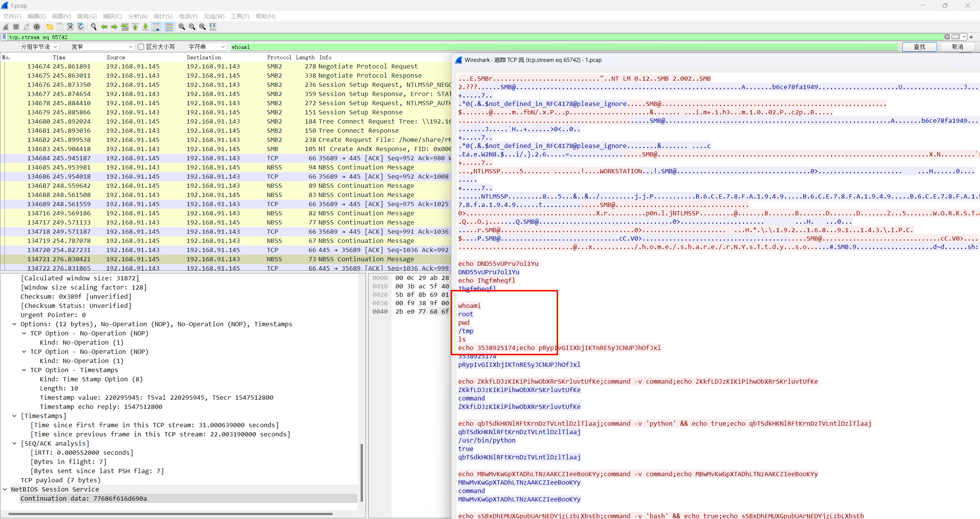Open the 分析(A) menu
This screenshot has width=980, height=519.
pos(137,16)
